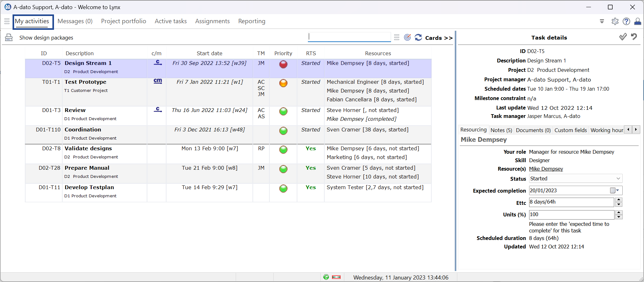Increase Ettc value with up stepper arrow
The width and height of the screenshot is (644, 282).
[x=619, y=200]
